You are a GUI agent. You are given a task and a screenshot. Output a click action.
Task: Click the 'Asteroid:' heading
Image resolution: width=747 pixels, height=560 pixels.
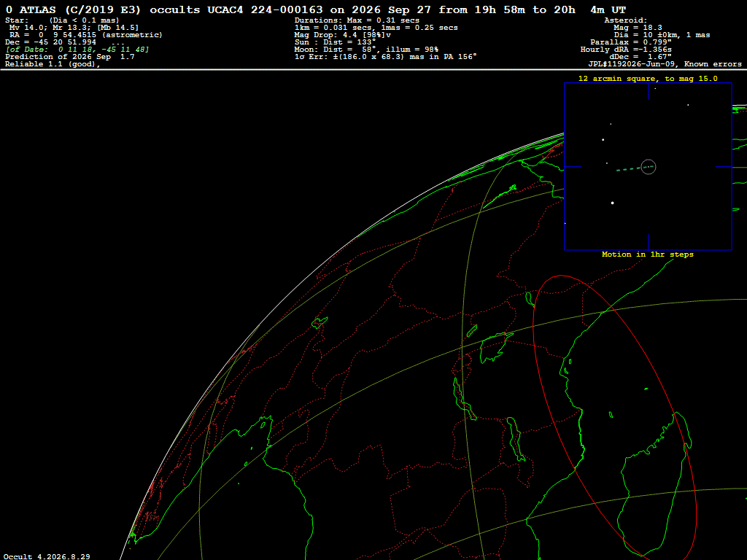point(625,20)
